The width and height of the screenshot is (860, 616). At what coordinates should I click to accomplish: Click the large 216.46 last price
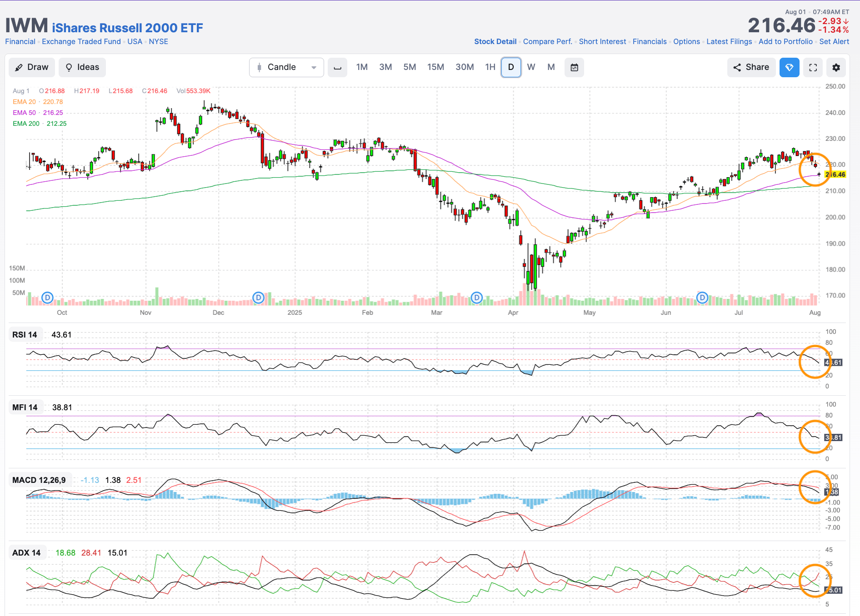pyautogui.click(x=781, y=25)
